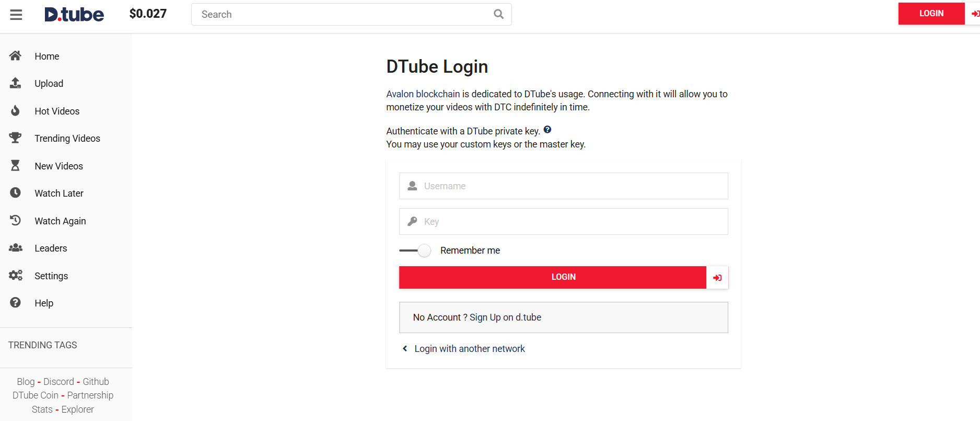Toggle the Remember me switch

pos(415,251)
